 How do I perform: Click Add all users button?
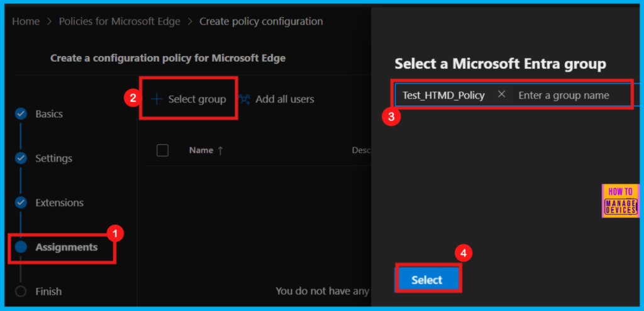click(x=277, y=99)
